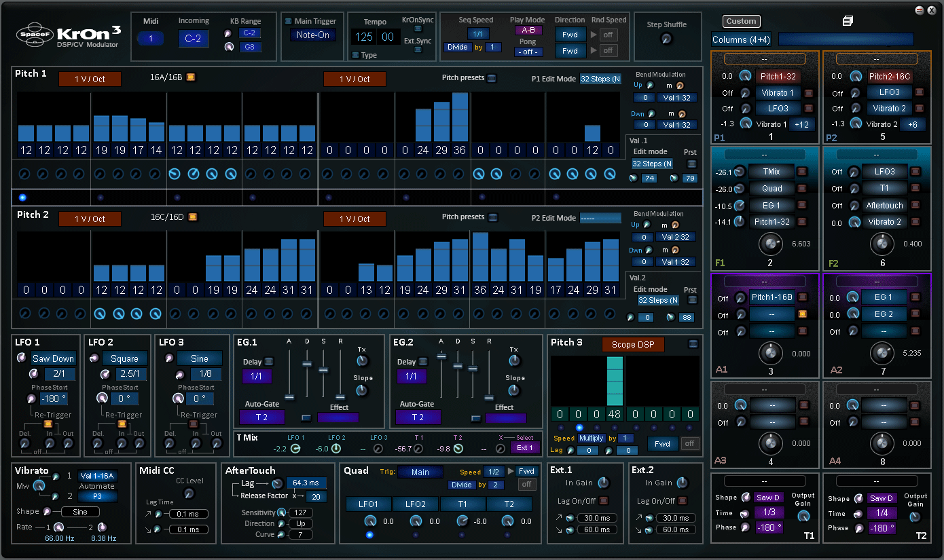The image size is (944, 560).
Task: Turn the Quad LFO1 level knob
Action: click(x=370, y=521)
